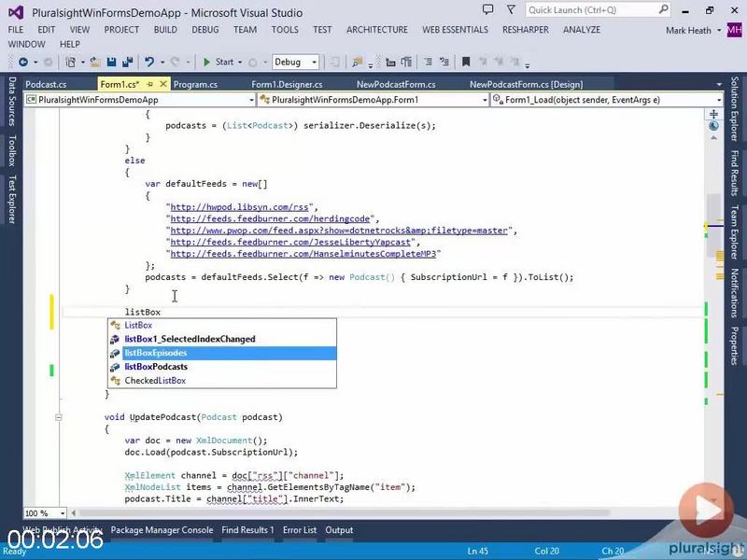Click the editor horizontal scrollbar
The width and height of the screenshot is (747, 560).
[345, 512]
